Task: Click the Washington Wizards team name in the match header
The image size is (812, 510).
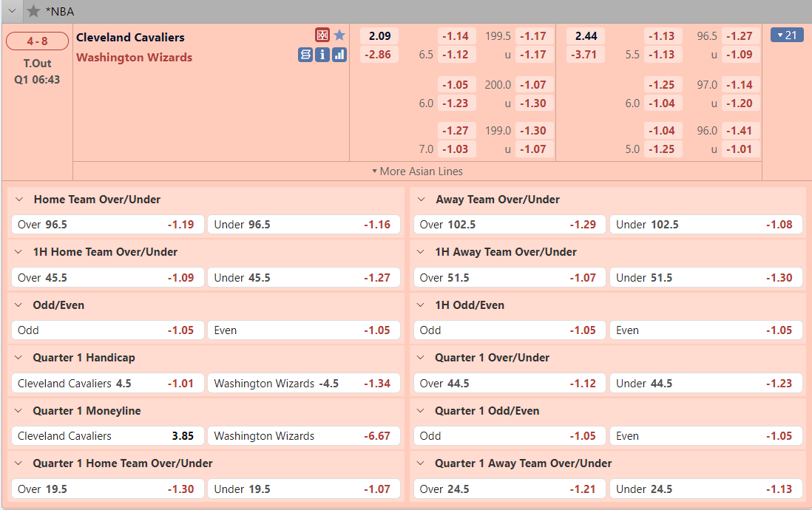Action: point(134,58)
